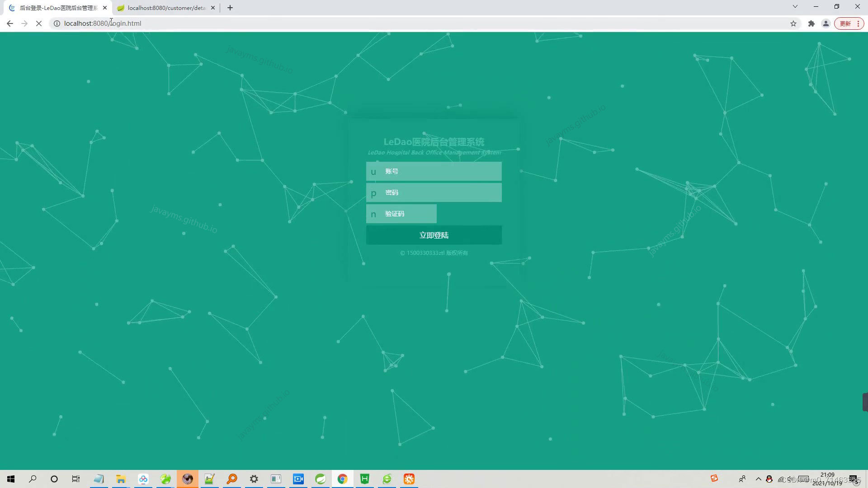Select the 后台登录 LeDao tab
The width and height of the screenshot is (868, 488).
pos(58,8)
